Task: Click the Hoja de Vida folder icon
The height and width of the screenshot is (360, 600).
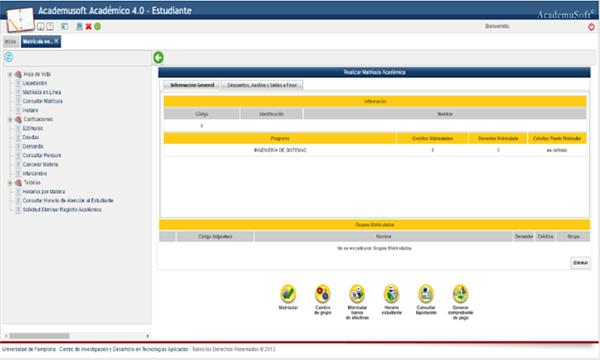Action: pos(18,74)
